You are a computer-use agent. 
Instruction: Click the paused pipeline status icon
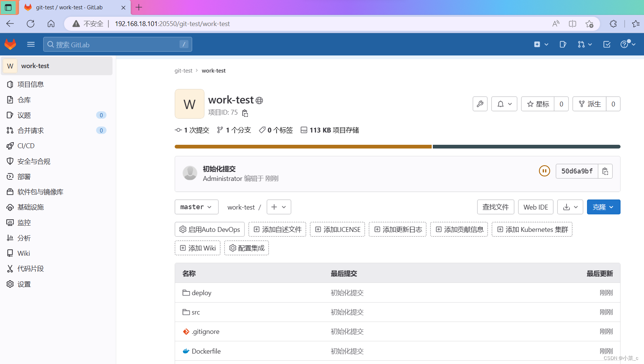coord(545,171)
